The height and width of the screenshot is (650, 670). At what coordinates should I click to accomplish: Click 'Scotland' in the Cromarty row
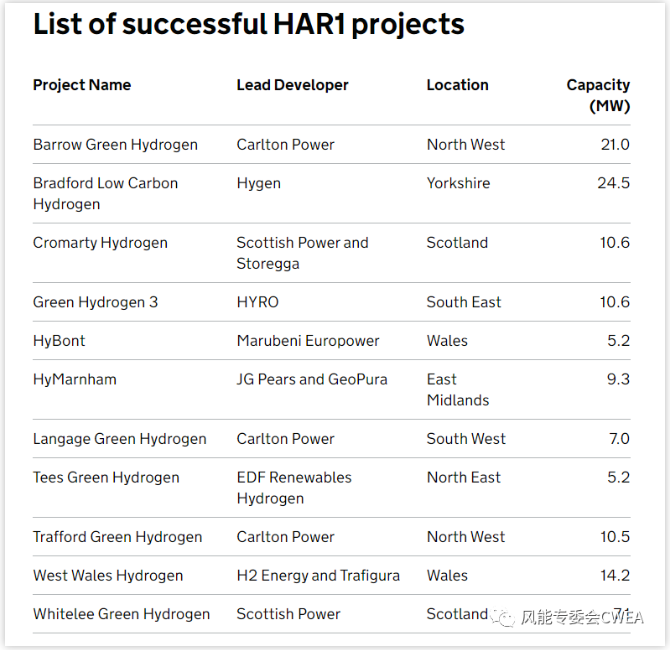[x=457, y=243]
